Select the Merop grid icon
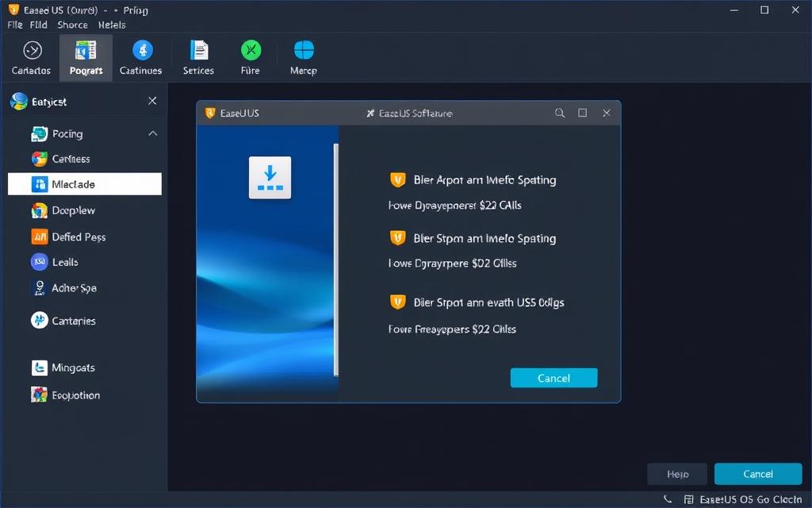 304,50
